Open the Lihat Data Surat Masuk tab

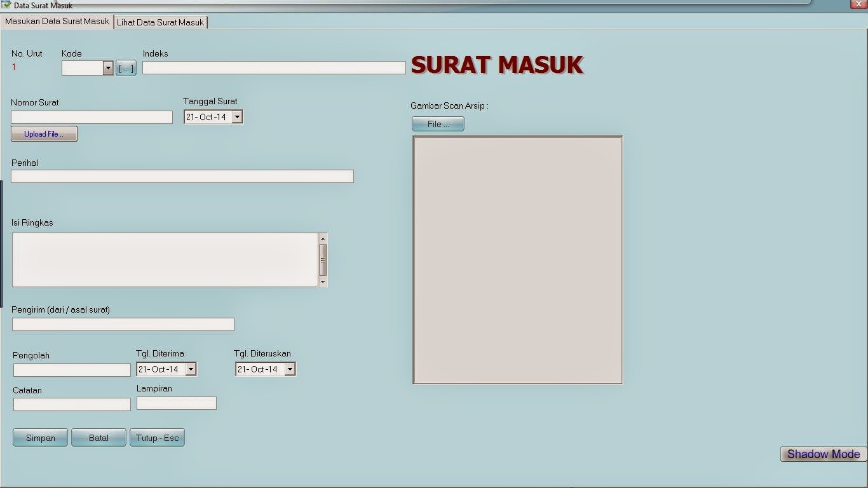pyautogui.click(x=161, y=22)
